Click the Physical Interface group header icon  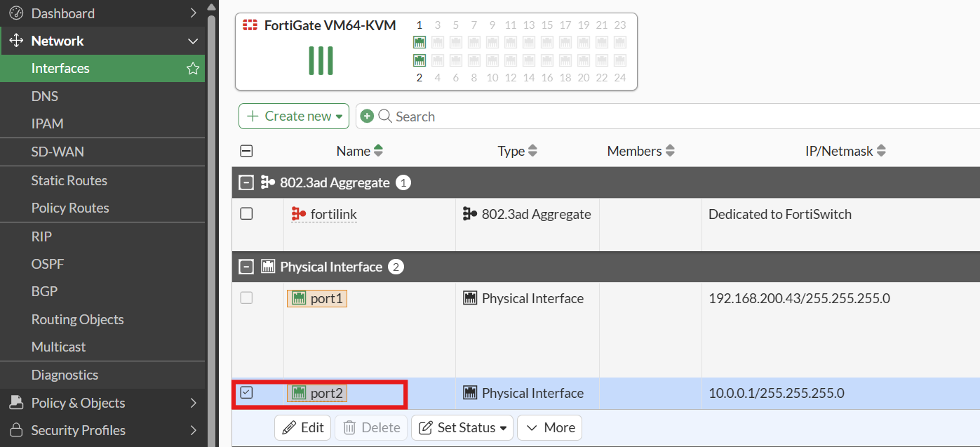coord(267,267)
